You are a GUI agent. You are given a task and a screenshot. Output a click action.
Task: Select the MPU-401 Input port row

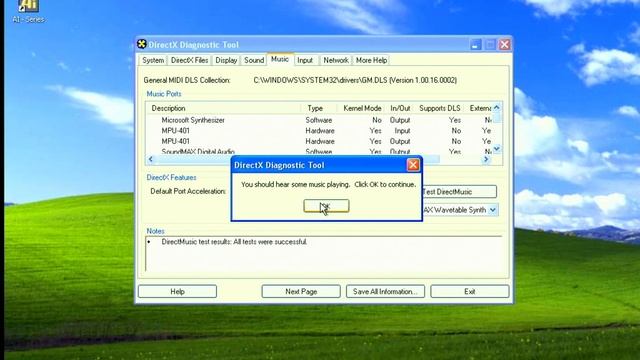point(319,131)
